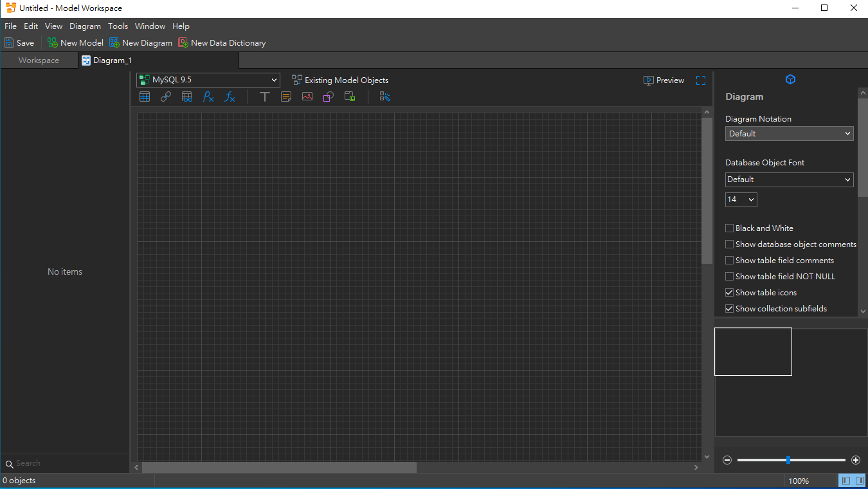Open the View menu
This screenshot has width=868, height=489.
click(x=53, y=26)
